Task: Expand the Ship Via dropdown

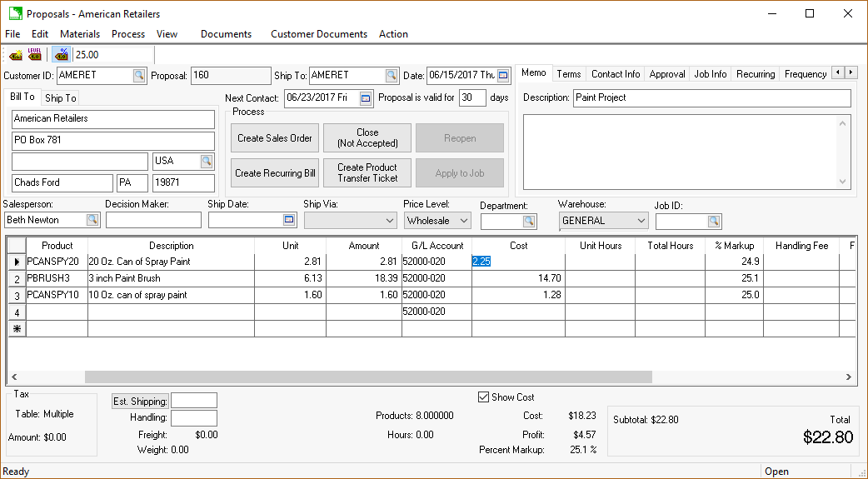Action: pyautogui.click(x=389, y=221)
